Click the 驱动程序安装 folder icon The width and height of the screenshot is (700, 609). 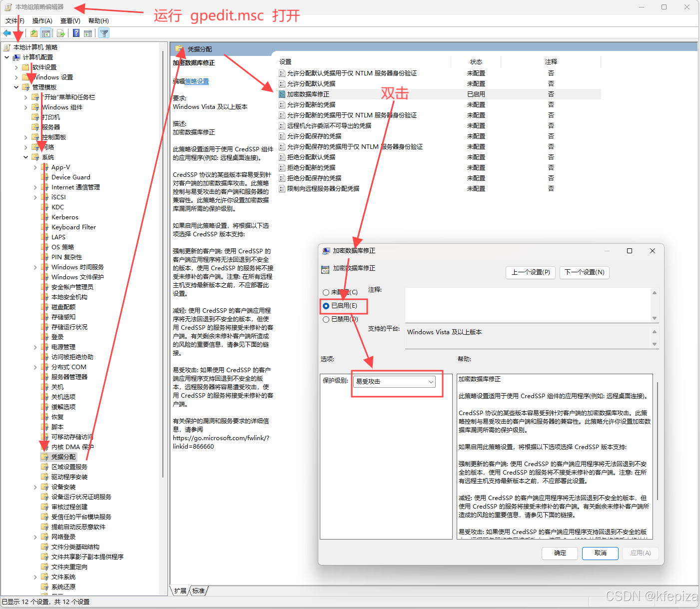pos(45,477)
